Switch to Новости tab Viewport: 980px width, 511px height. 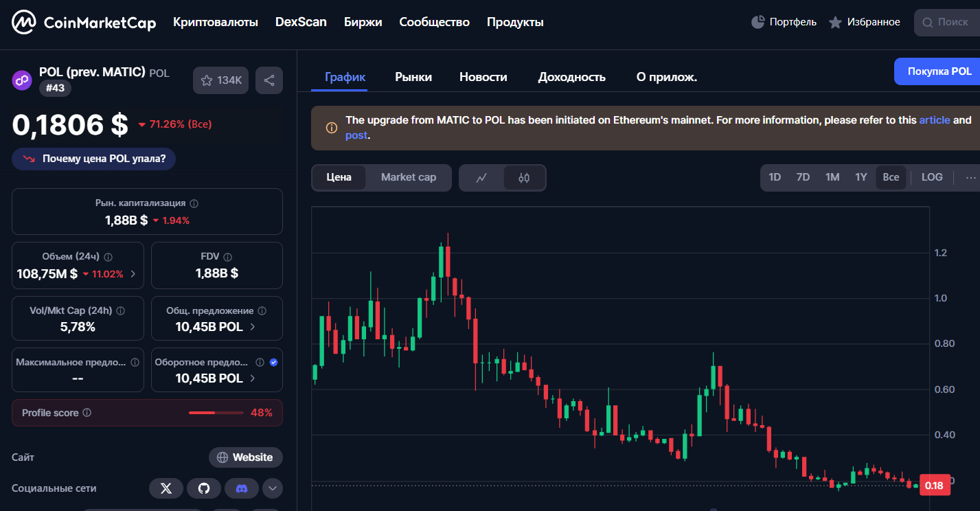point(483,77)
